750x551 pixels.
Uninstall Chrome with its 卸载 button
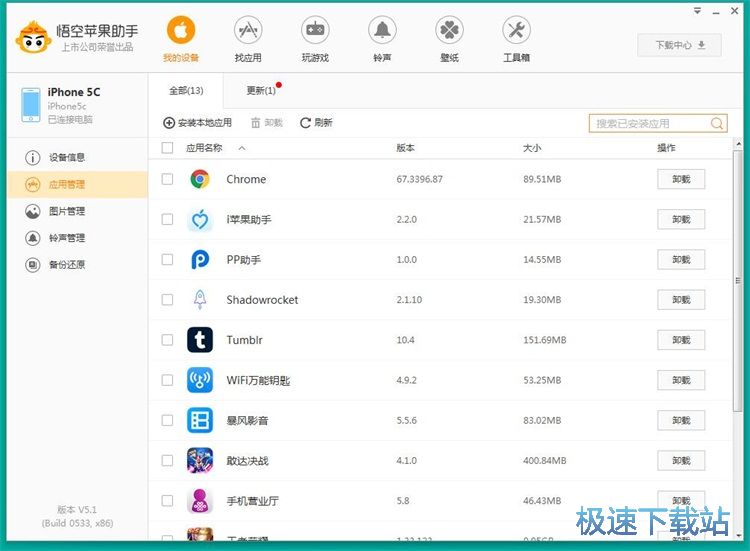click(x=681, y=179)
